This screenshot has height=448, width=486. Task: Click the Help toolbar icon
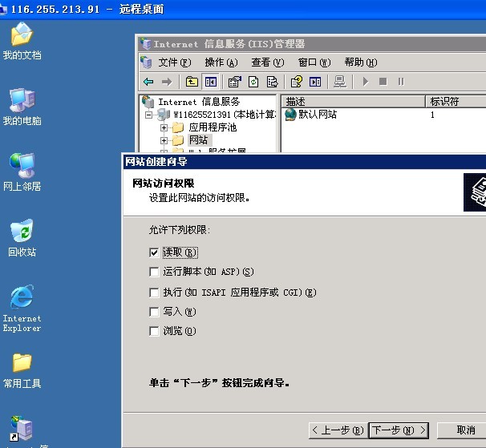pos(297,82)
